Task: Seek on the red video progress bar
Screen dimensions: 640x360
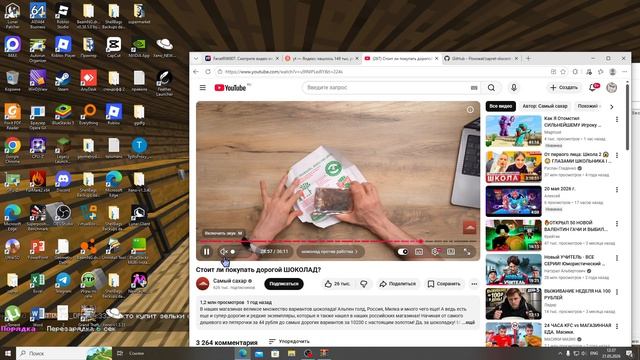Action: 338,241
